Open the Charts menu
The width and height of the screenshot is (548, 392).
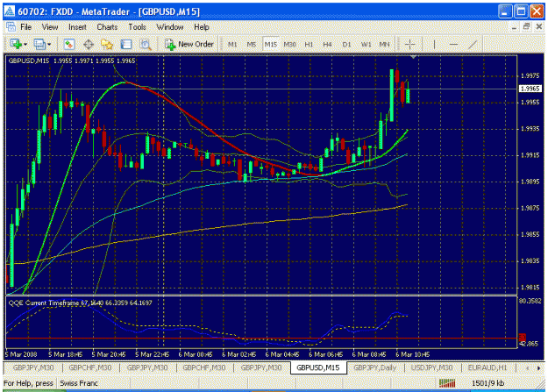(107, 27)
